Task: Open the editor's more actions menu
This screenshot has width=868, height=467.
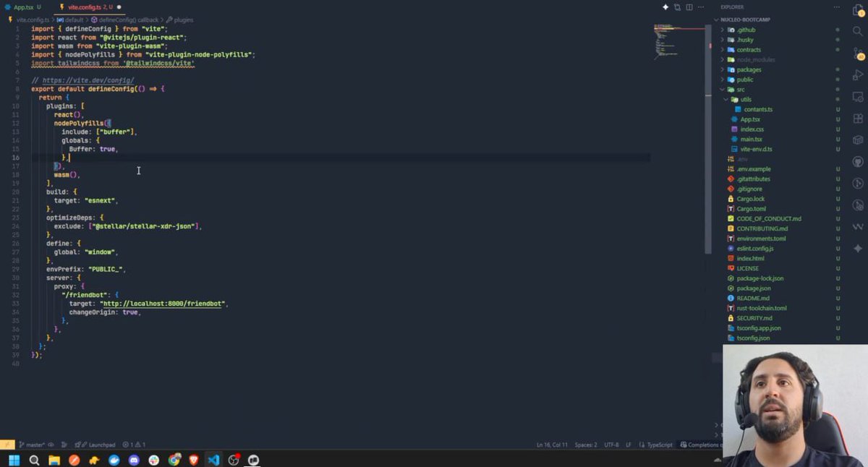Action: click(x=701, y=7)
